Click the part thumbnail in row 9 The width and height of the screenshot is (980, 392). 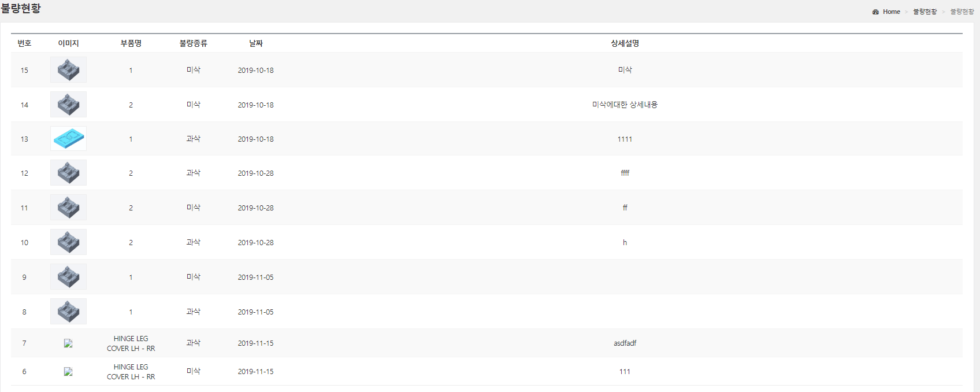tap(68, 277)
